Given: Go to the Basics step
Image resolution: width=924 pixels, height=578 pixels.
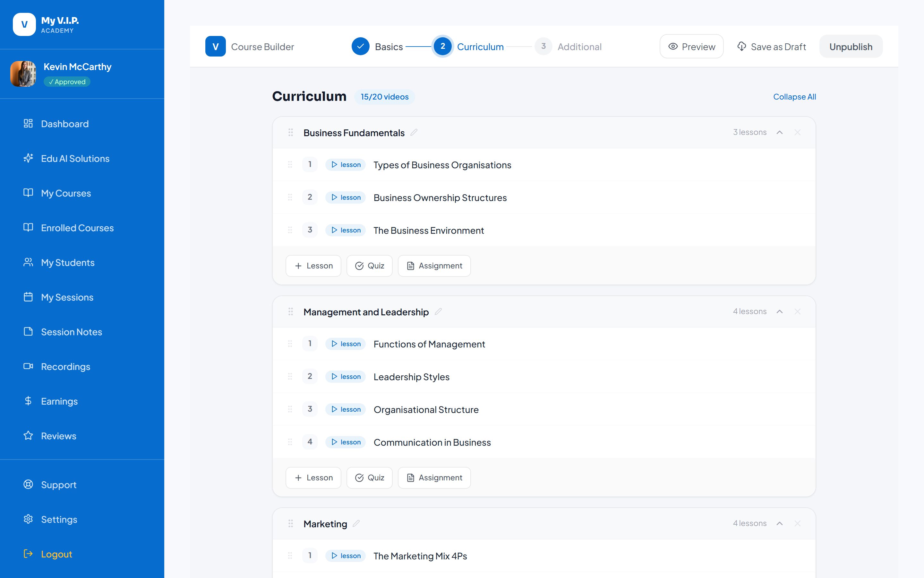Looking at the screenshot, I should point(377,46).
